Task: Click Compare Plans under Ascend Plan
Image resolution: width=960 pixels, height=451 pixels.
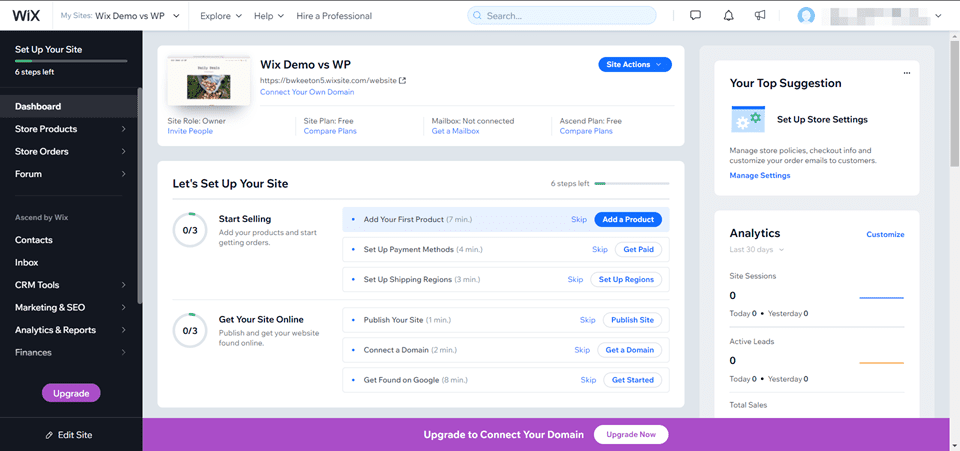Action: click(x=586, y=131)
